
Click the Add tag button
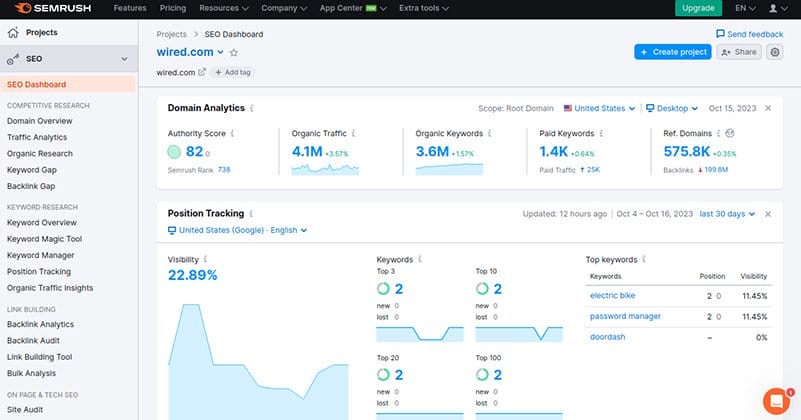pos(232,73)
